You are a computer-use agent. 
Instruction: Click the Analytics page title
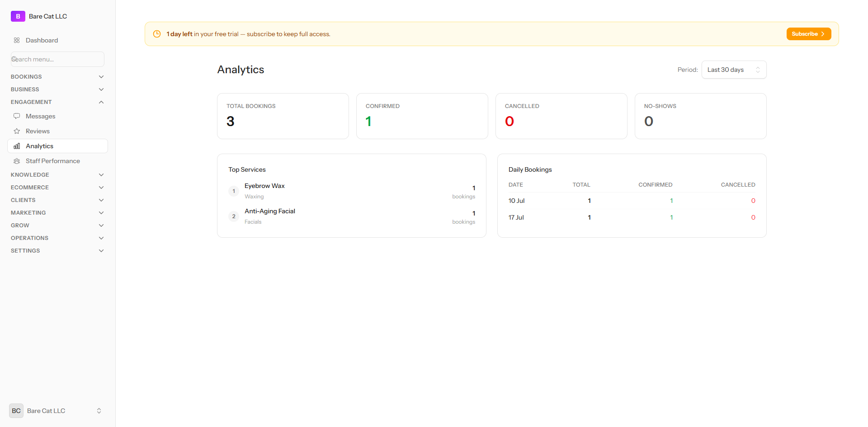(x=241, y=70)
